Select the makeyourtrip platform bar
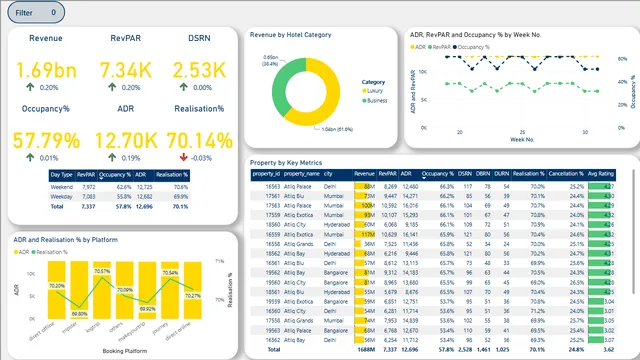This screenshot has width=640, height=360. pyautogui.click(x=147, y=290)
